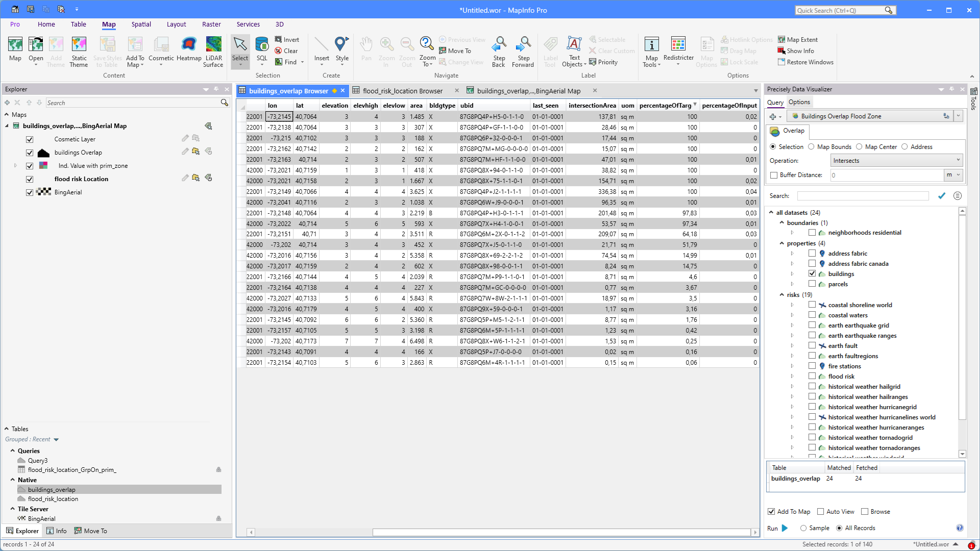Select the Redistricter tool icon
Image resolution: width=980 pixels, height=551 pixels.
coord(678,45)
